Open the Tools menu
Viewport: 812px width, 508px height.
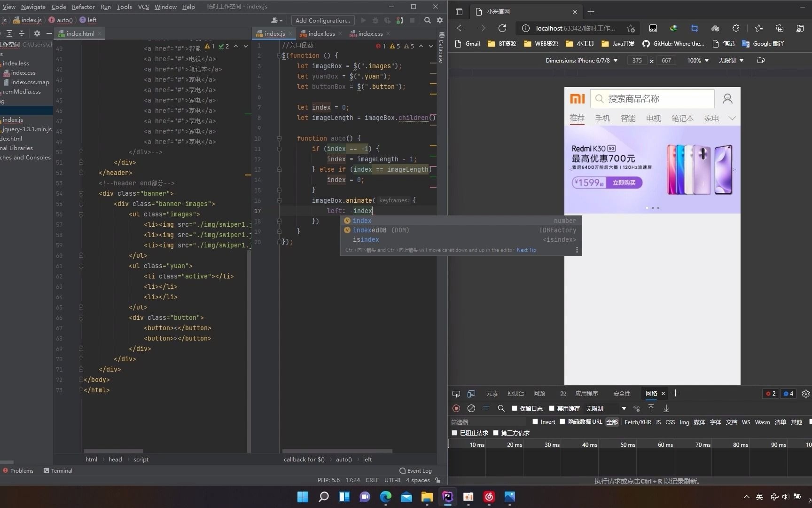(x=124, y=7)
